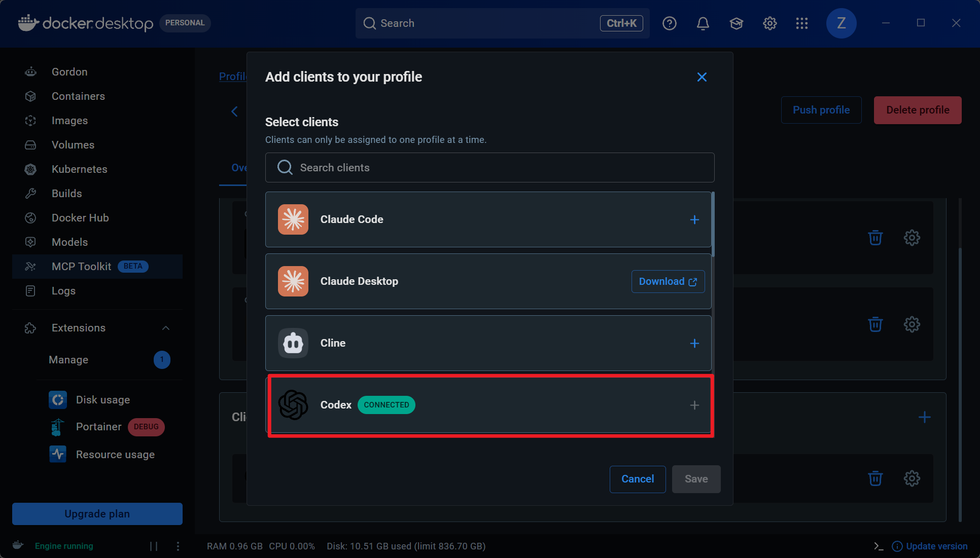Configure the first server row gear
Viewport: 980px width, 558px height.
pos(912,238)
